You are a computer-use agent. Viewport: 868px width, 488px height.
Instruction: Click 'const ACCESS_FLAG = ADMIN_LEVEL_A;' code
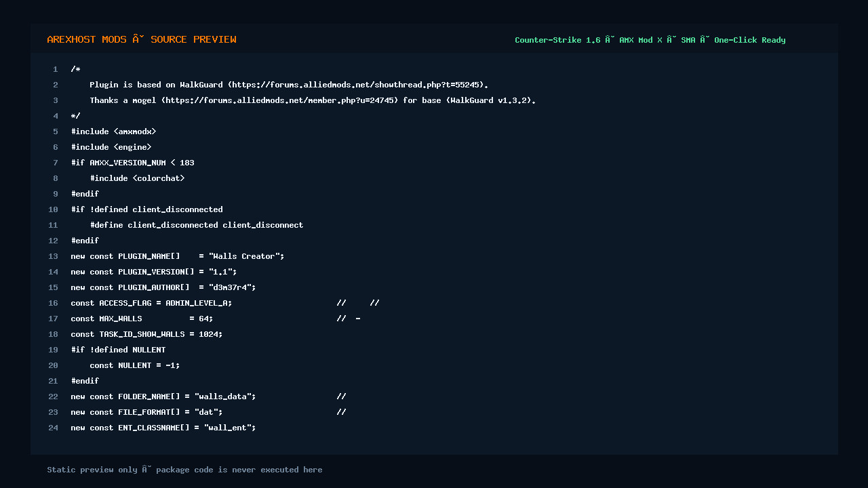(151, 303)
